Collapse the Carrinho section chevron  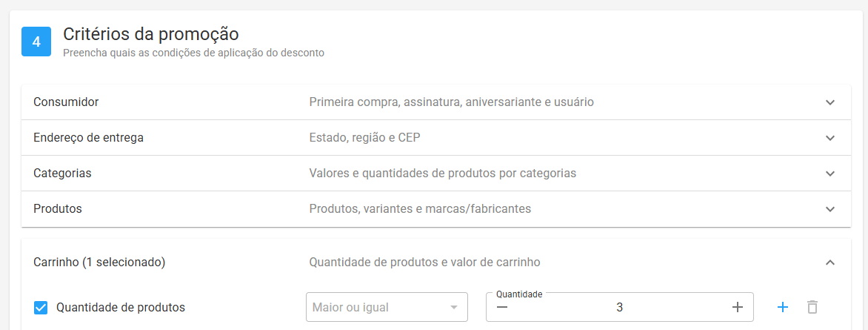point(829,263)
